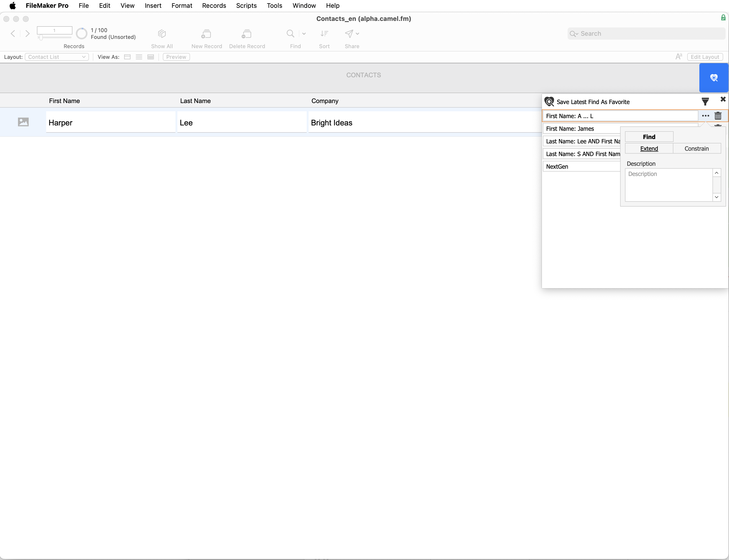Open the Records menu
The image size is (729, 560).
214,6
